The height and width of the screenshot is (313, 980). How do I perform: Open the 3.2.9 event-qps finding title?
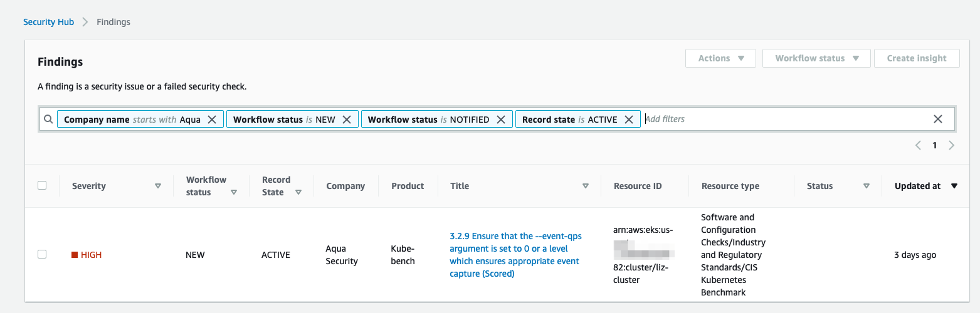click(515, 255)
